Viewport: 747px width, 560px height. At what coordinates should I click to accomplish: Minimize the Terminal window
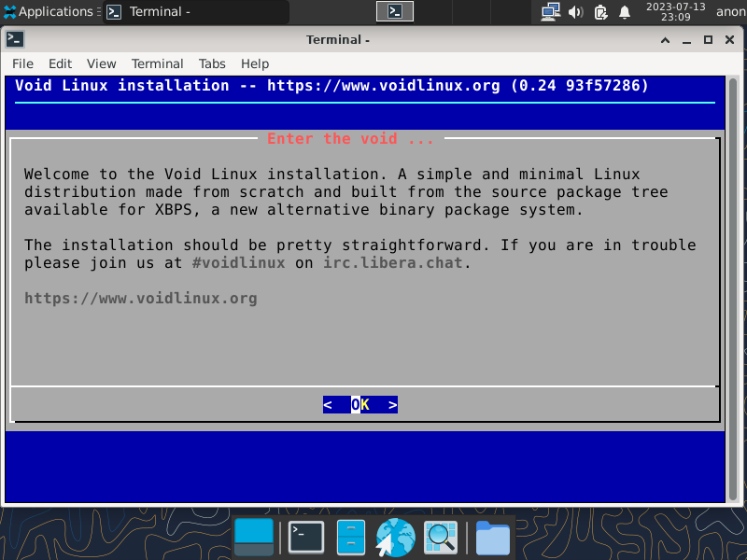[x=686, y=40]
